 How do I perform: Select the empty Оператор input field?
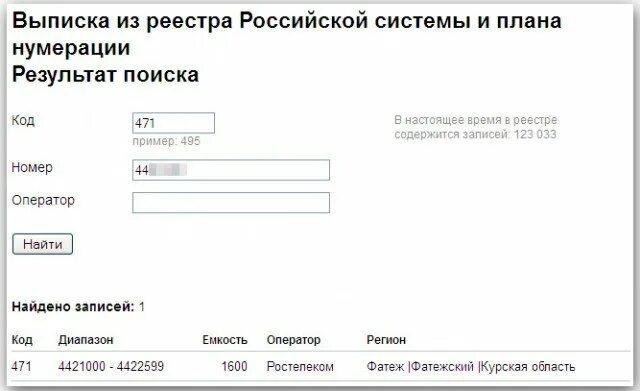[x=231, y=202]
